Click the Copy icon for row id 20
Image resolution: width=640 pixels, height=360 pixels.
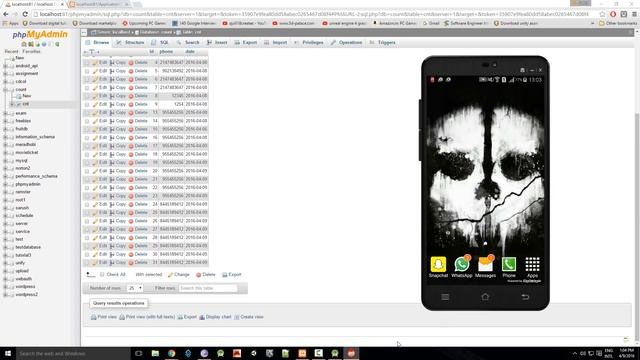coord(112,171)
